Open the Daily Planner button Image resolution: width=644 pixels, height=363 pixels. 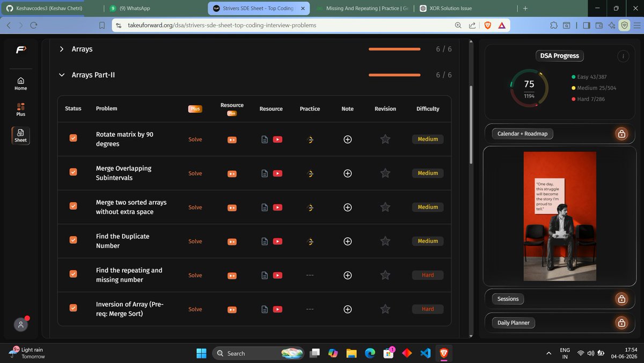[513, 323]
